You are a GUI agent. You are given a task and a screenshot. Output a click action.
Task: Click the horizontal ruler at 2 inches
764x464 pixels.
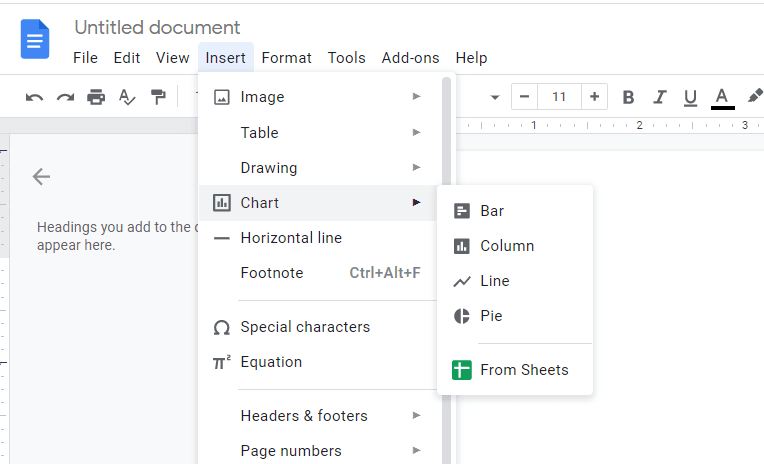[x=639, y=125]
